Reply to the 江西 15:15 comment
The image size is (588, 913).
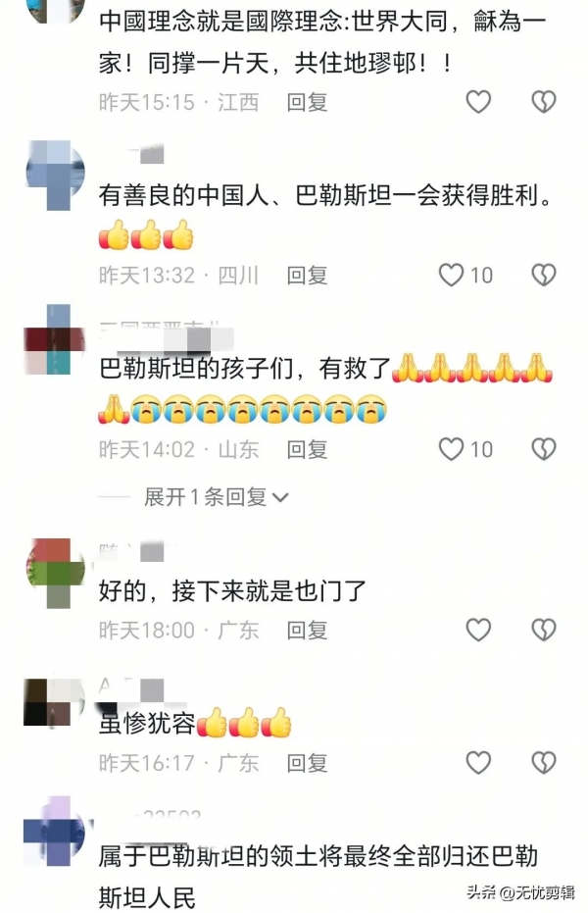(307, 102)
